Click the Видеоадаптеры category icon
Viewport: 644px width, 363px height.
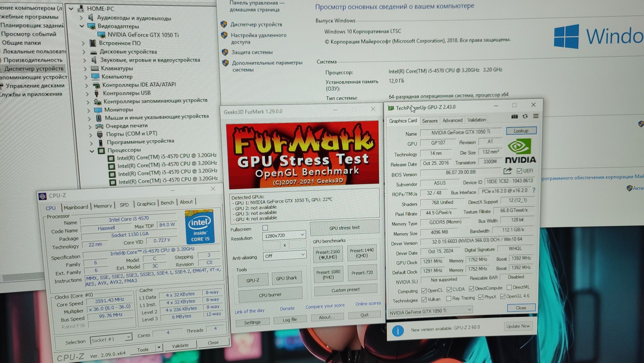click(91, 26)
